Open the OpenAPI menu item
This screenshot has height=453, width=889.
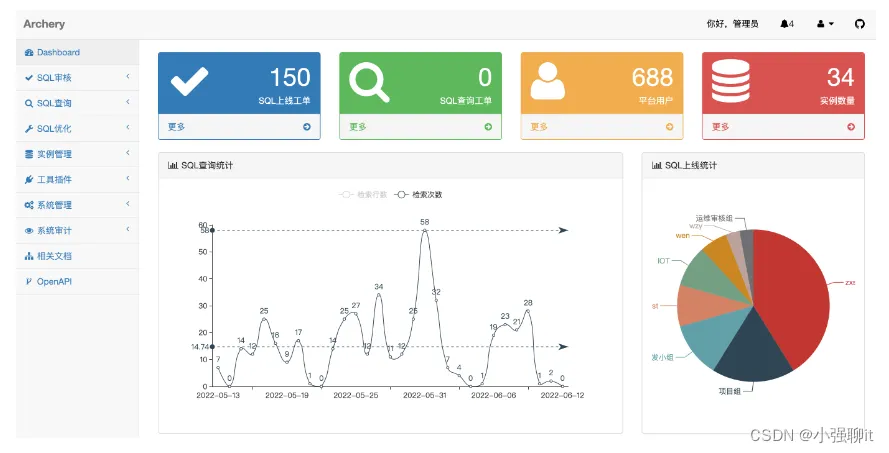pyautogui.click(x=77, y=282)
